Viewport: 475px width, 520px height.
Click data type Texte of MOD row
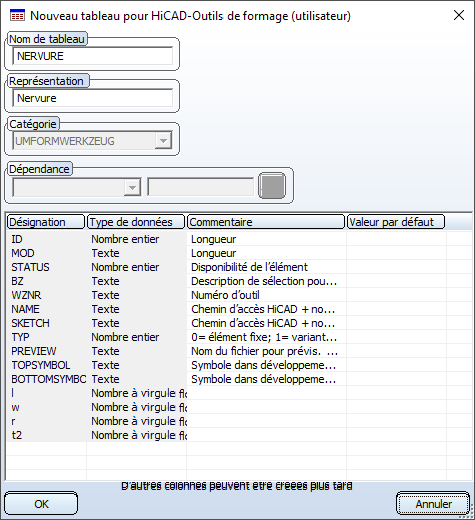pyautogui.click(x=105, y=253)
